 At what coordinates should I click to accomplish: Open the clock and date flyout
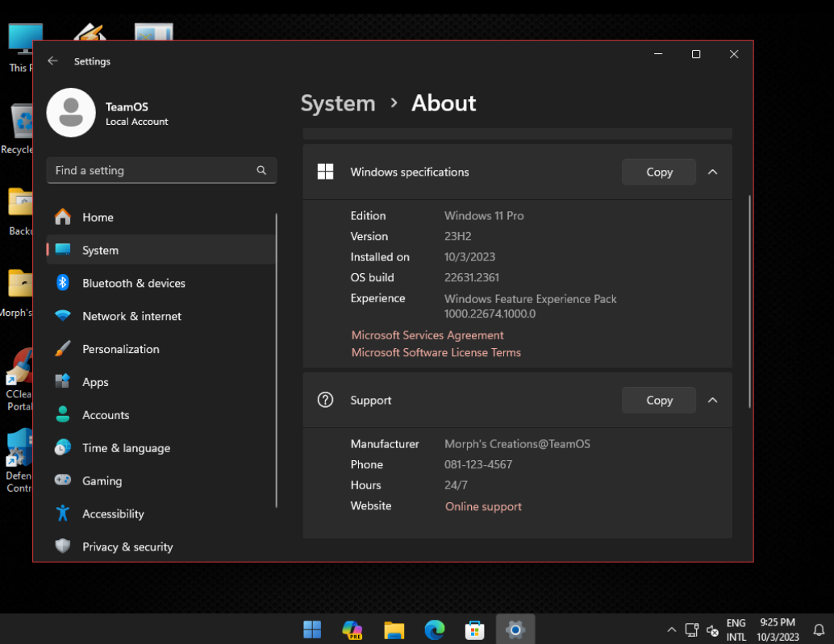[778, 629]
